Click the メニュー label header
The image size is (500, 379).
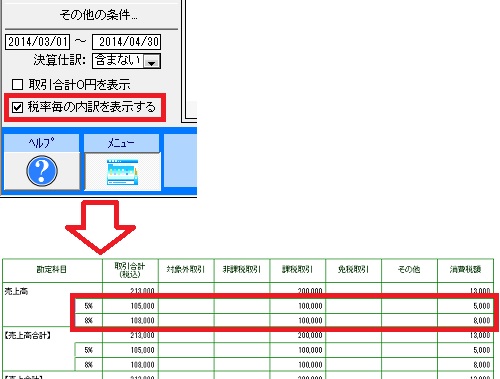coord(121,143)
